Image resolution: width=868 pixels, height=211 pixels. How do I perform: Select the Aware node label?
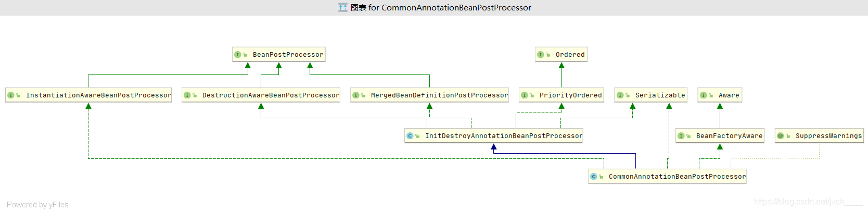729,95
